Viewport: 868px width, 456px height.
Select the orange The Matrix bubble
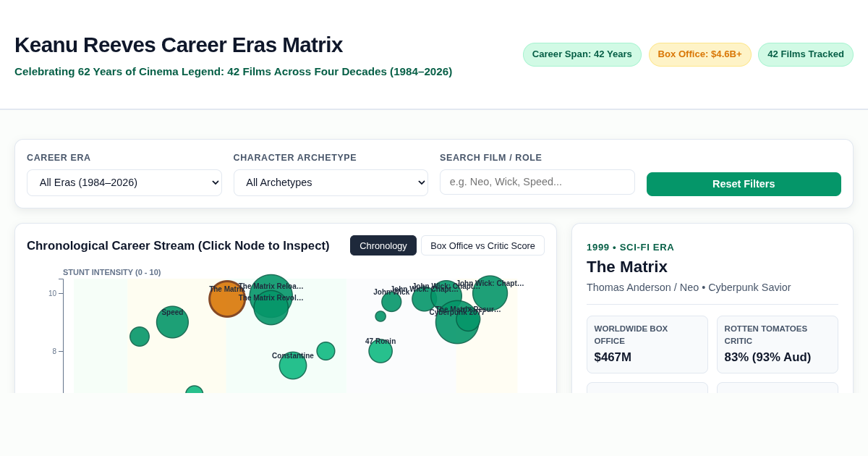coord(227,299)
